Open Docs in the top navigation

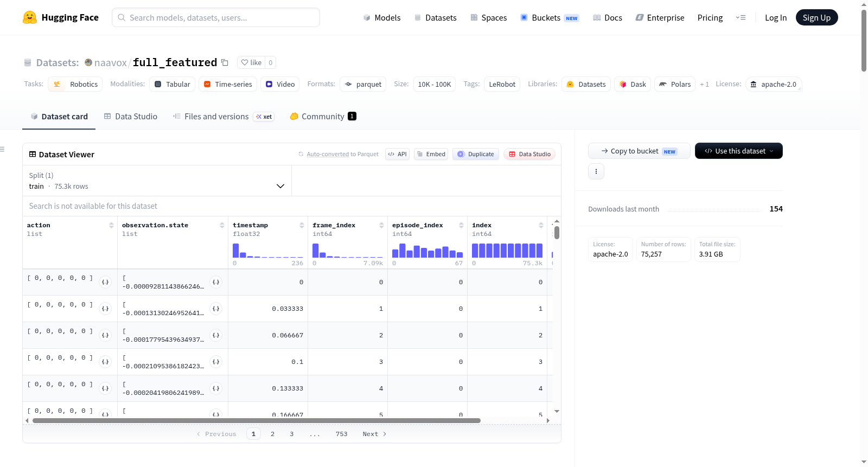[608, 17]
